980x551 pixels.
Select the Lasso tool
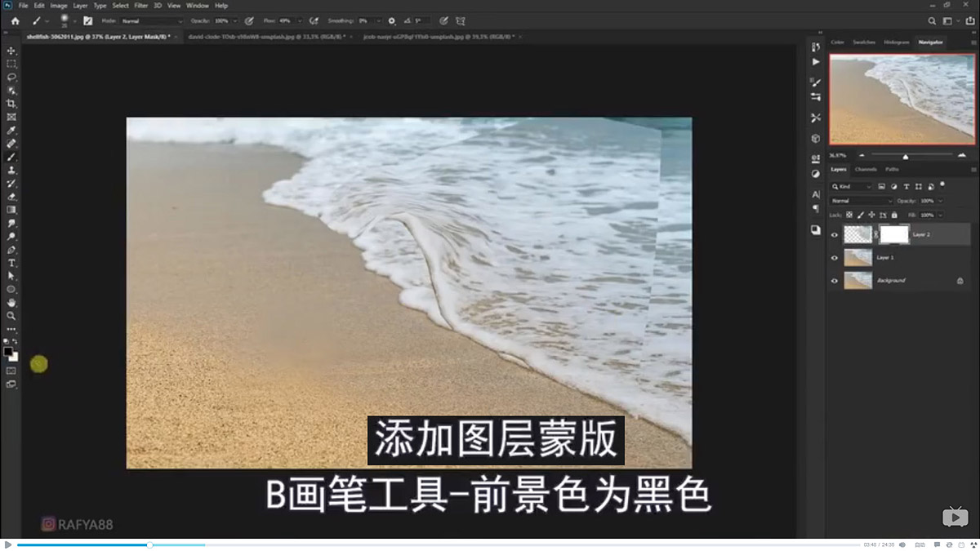click(x=11, y=77)
